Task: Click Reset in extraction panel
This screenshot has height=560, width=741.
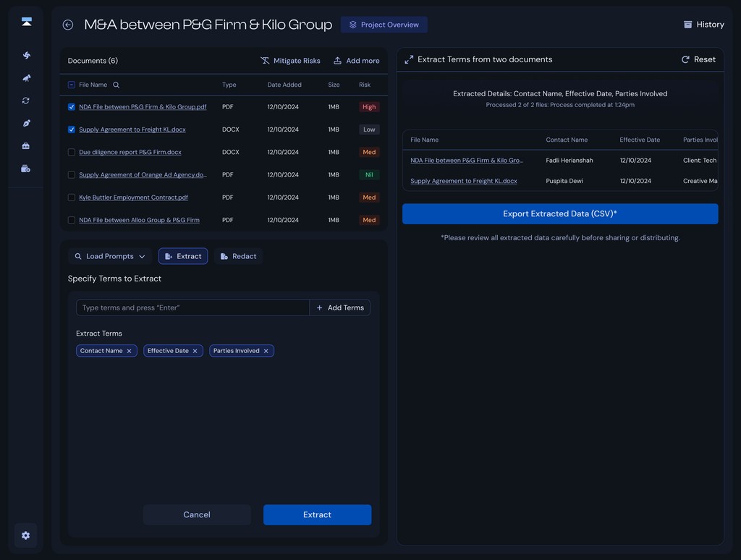Action: [698, 59]
